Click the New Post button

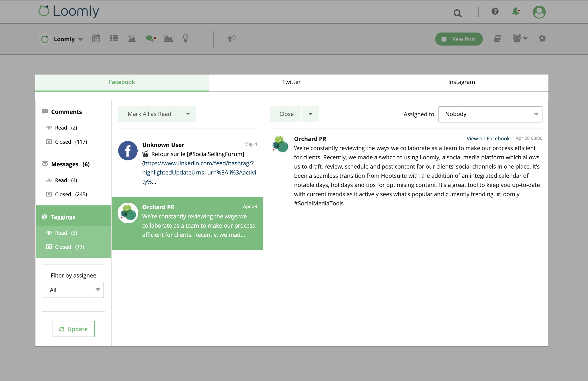point(459,39)
